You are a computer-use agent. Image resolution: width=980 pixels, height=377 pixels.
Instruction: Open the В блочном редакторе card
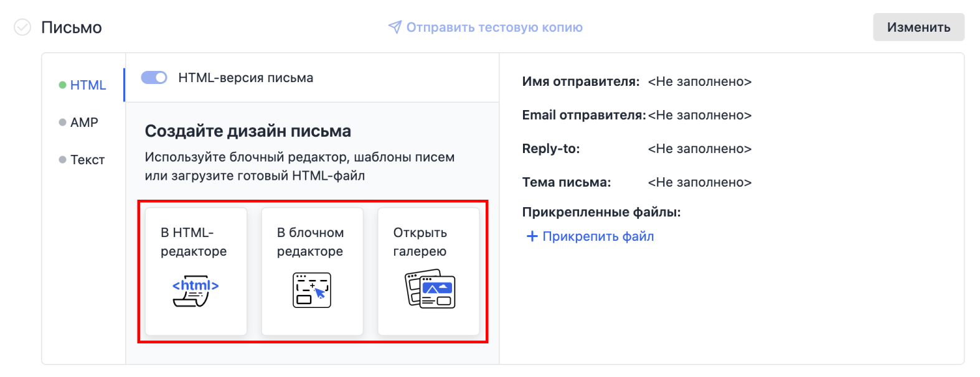pos(312,271)
